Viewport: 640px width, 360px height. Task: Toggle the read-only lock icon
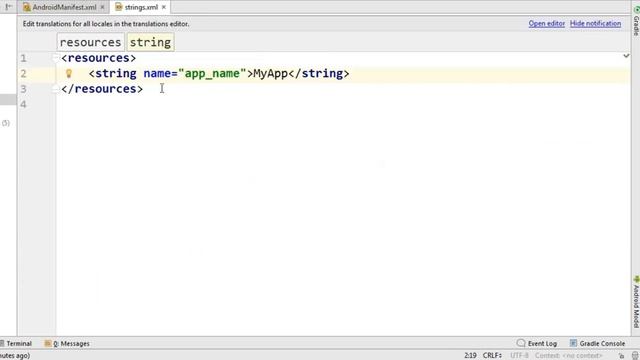[x=622, y=356]
